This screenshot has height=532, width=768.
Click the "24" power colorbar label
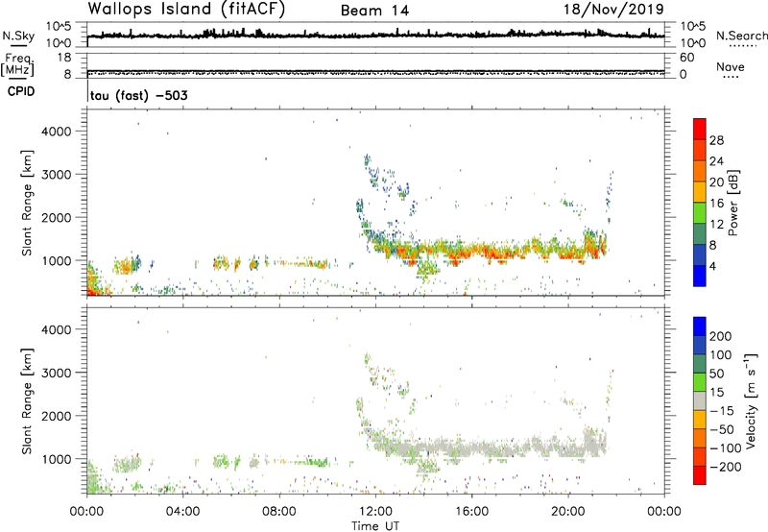[x=716, y=161]
